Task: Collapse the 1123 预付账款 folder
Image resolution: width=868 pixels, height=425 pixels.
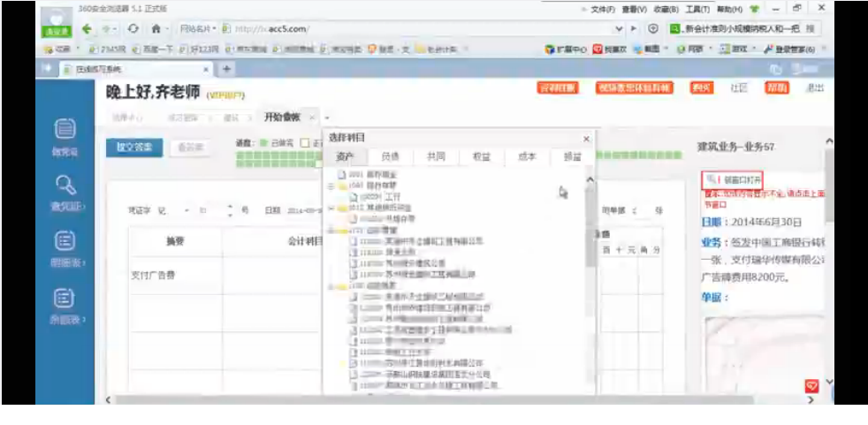Action: point(331,286)
